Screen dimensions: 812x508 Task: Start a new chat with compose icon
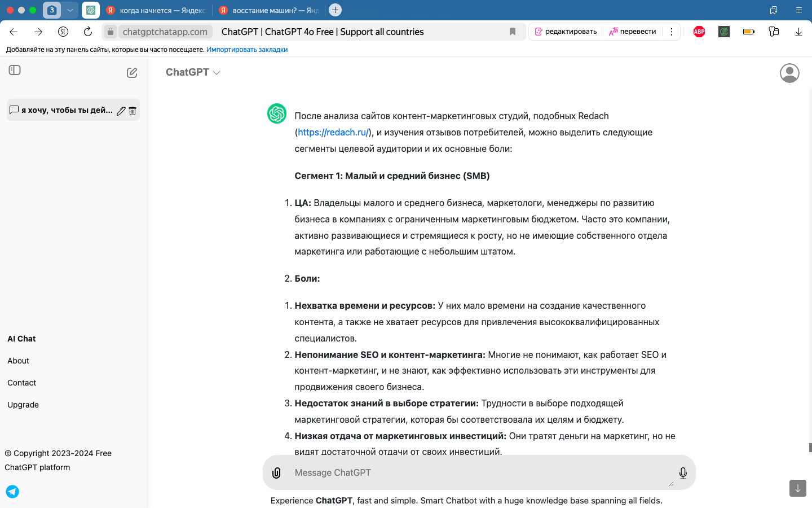coord(132,73)
